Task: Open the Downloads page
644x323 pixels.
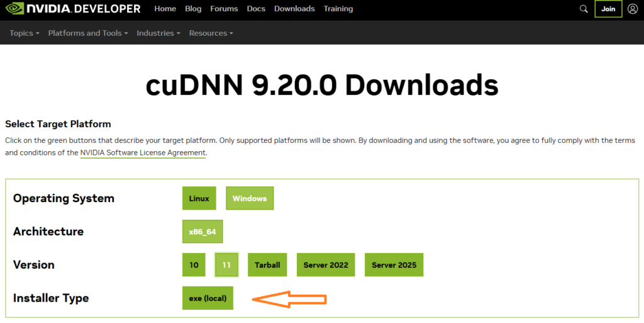Action: coord(294,9)
